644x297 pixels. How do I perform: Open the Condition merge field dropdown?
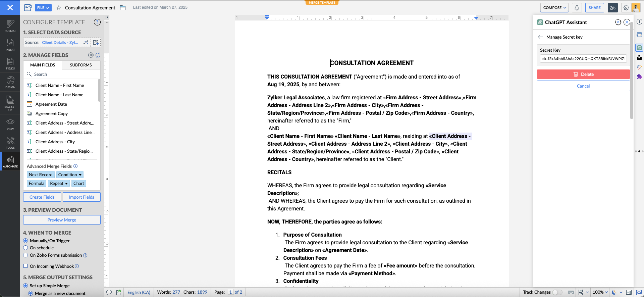pyautogui.click(x=70, y=175)
